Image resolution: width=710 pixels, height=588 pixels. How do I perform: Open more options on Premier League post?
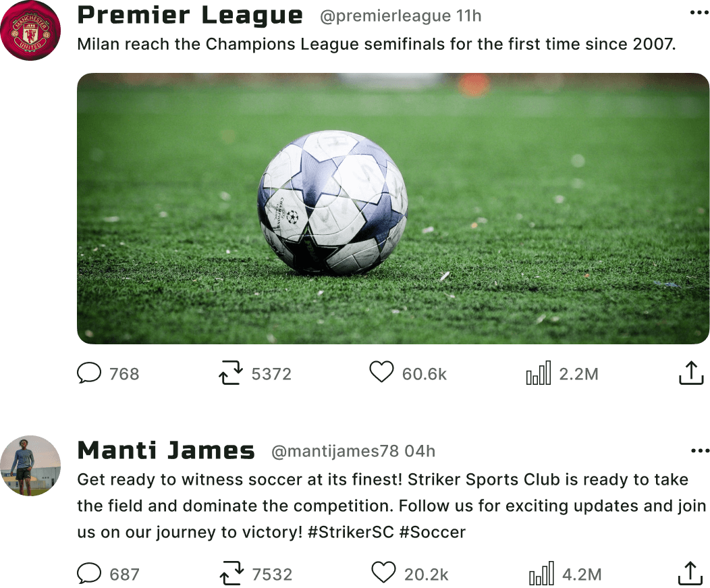coord(700,13)
